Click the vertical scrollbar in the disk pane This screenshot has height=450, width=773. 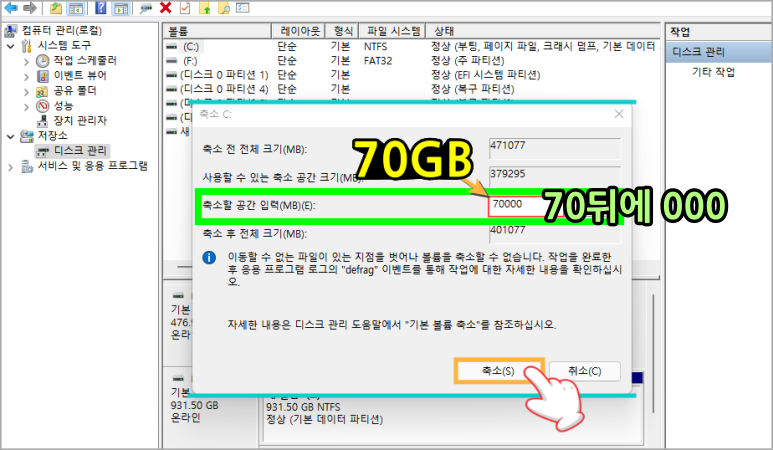654,354
